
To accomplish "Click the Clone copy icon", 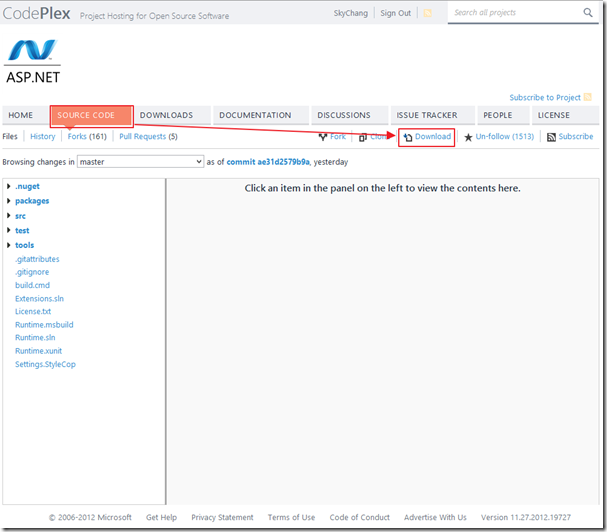I will (363, 137).
